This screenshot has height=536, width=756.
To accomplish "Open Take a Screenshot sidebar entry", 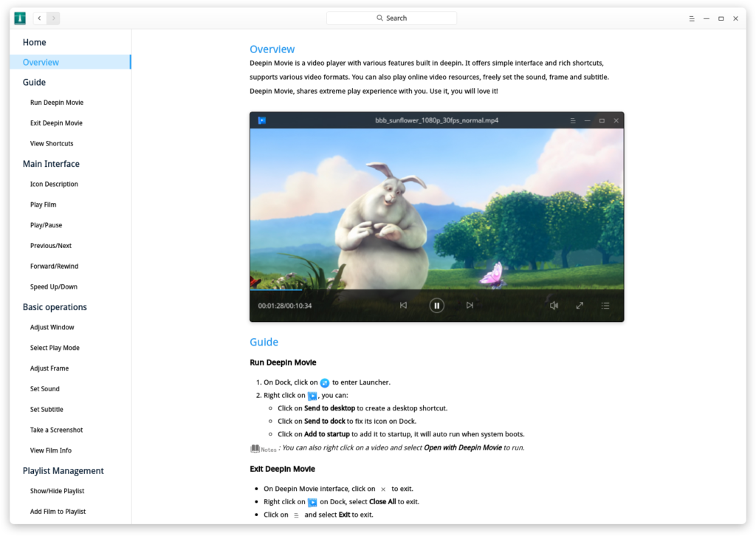I will pos(56,430).
